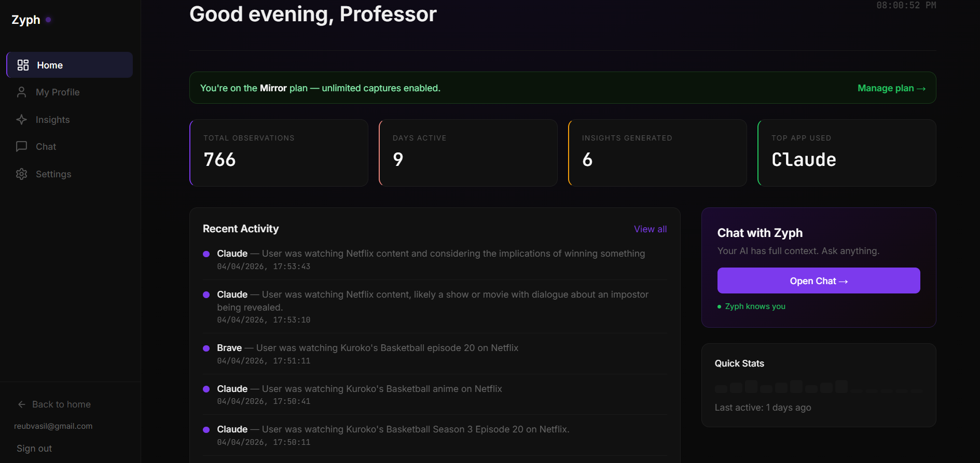This screenshot has height=463, width=980.
Task: Click the Recent Activity heading
Action: 241,229
